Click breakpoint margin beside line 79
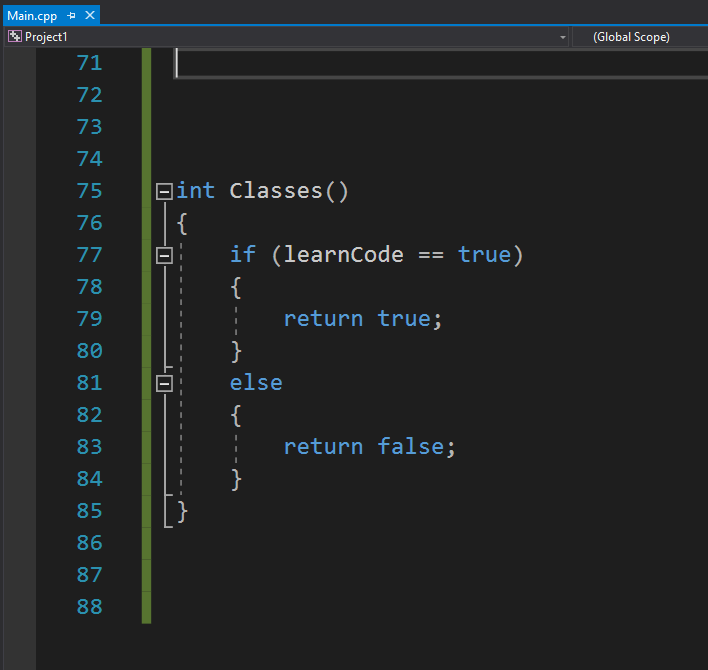The height and width of the screenshot is (670, 708). coord(18,319)
